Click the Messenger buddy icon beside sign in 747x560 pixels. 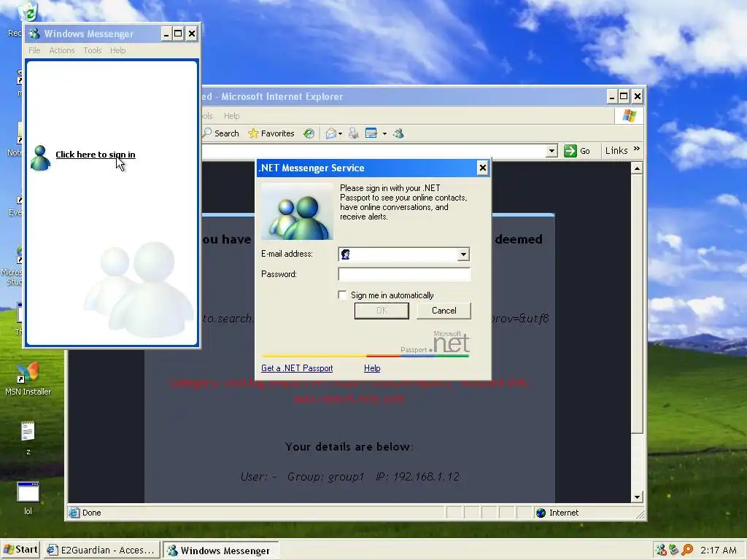pyautogui.click(x=41, y=157)
